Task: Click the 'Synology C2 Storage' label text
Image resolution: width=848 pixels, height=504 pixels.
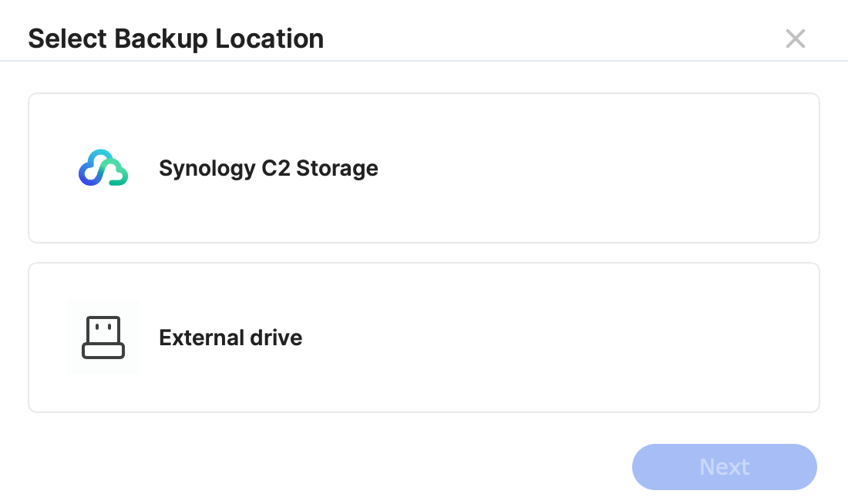Action: pos(268,168)
